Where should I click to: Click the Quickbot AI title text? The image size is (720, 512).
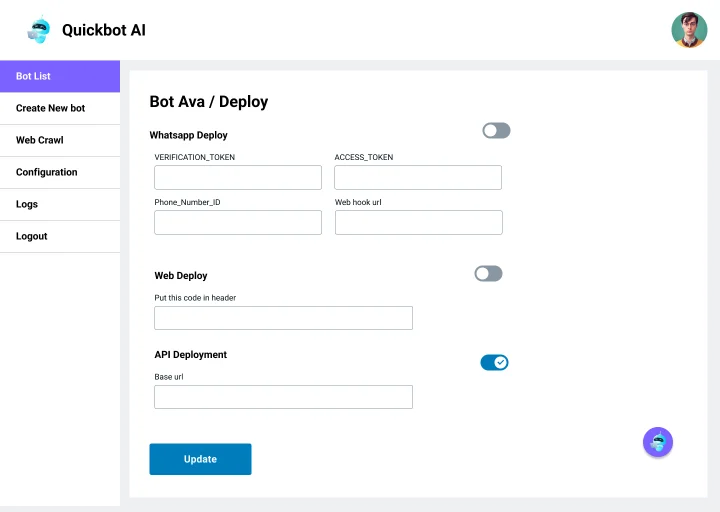[104, 30]
